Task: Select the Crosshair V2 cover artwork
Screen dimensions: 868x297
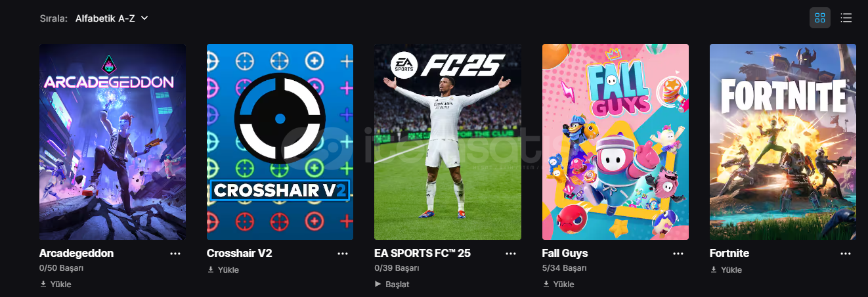Action: click(280, 142)
